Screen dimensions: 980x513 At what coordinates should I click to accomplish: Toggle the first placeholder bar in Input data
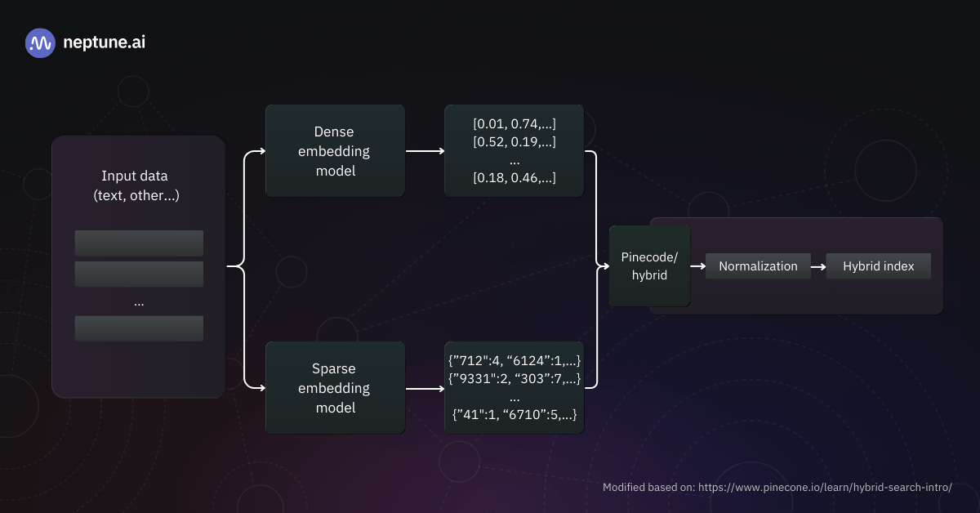click(139, 243)
